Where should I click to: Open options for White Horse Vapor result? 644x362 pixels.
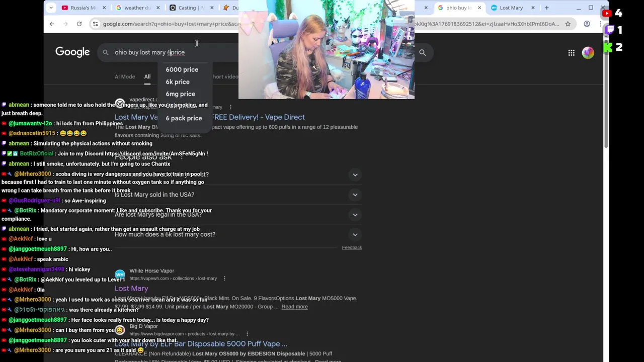tap(224, 278)
